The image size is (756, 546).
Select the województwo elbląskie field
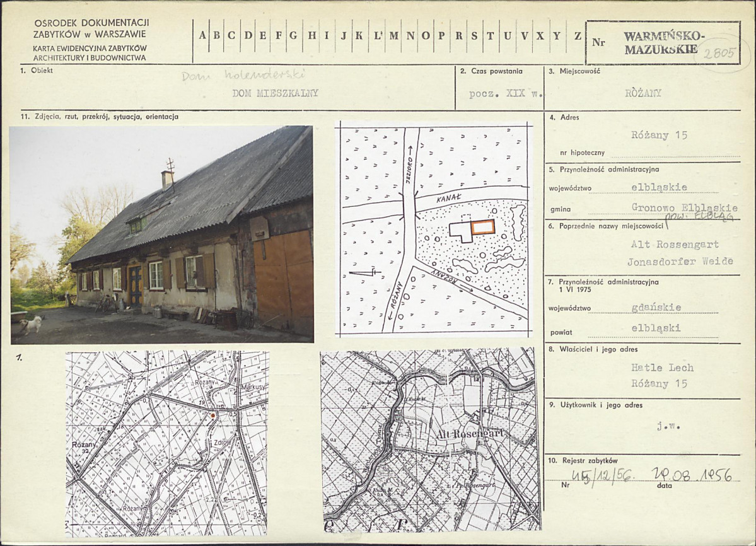[x=659, y=187]
